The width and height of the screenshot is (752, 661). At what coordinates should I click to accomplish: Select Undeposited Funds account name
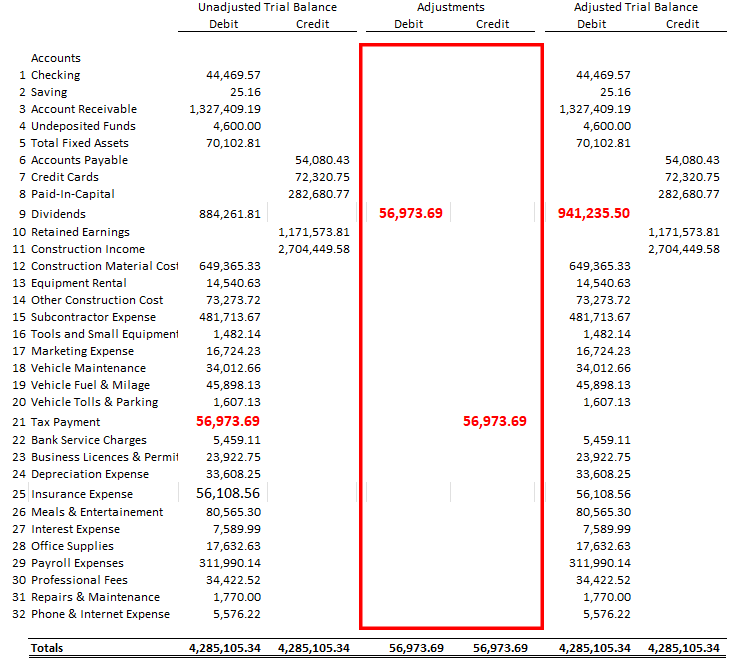tap(83, 126)
